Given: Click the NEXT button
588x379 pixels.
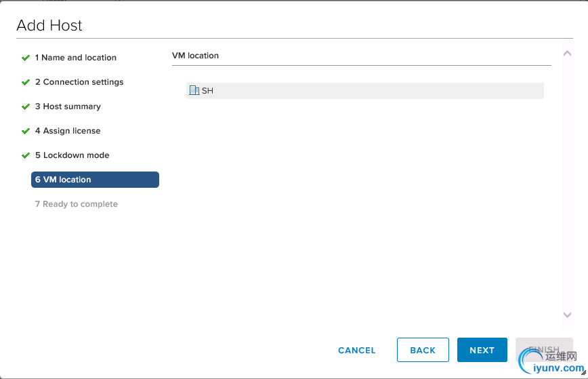Looking at the screenshot, I should pos(482,351).
